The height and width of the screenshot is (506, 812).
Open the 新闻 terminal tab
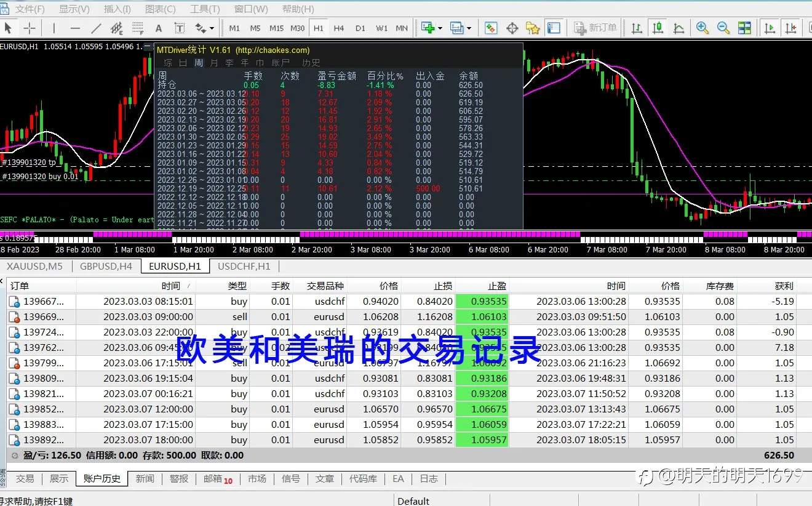coord(145,478)
